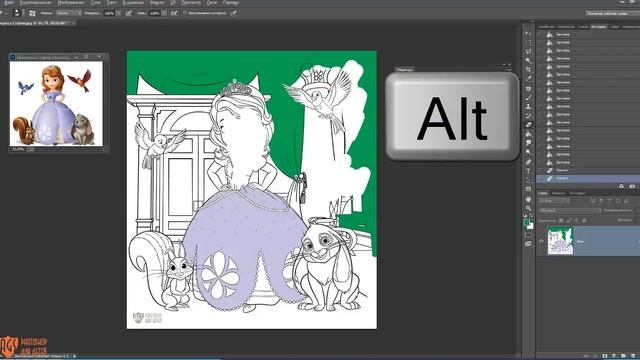Select the Lasso tool
Image resolution: width=640 pixels, height=360 pixels.
click(x=528, y=51)
